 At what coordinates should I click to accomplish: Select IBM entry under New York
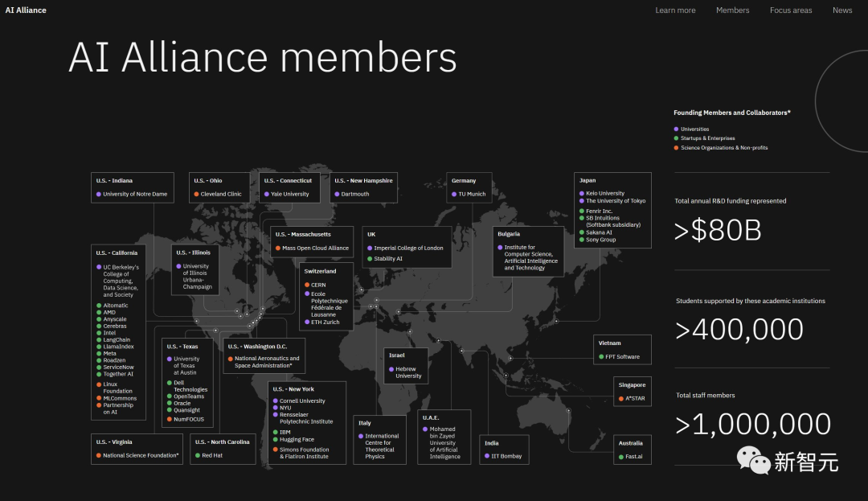pyautogui.click(x=282, y=433)
